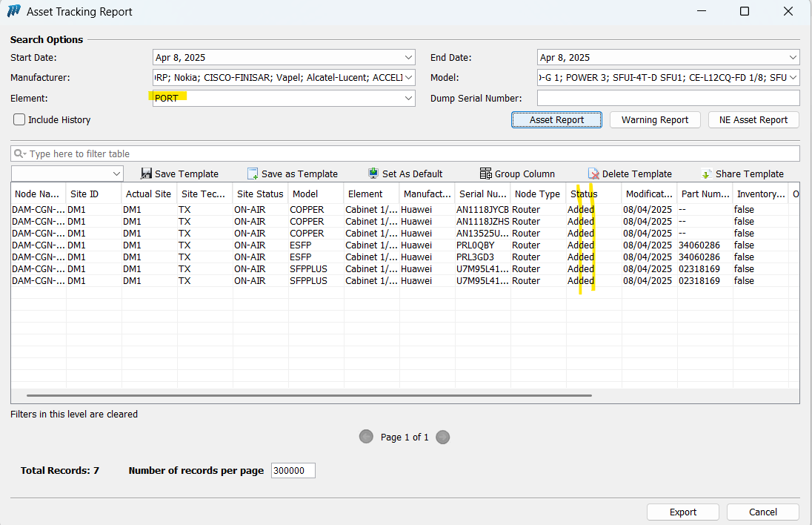Click the Group Column icon
This screenshot has width=812, height=525.
pyautogui.click(x=486, y=174)
